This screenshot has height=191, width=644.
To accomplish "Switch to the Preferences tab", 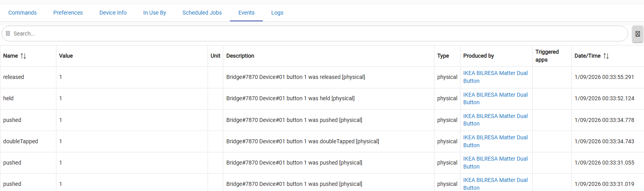I will 68,13.
